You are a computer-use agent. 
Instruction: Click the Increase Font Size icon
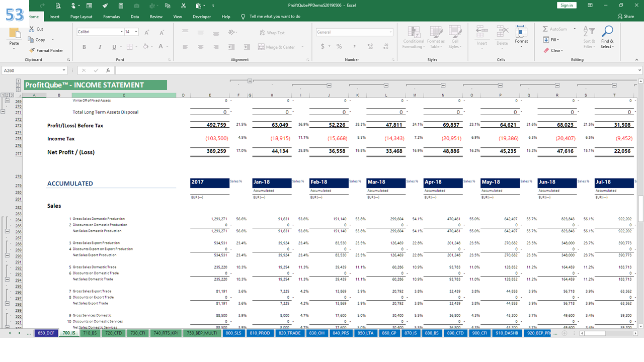pyautogui.click(x=146, y=32)
